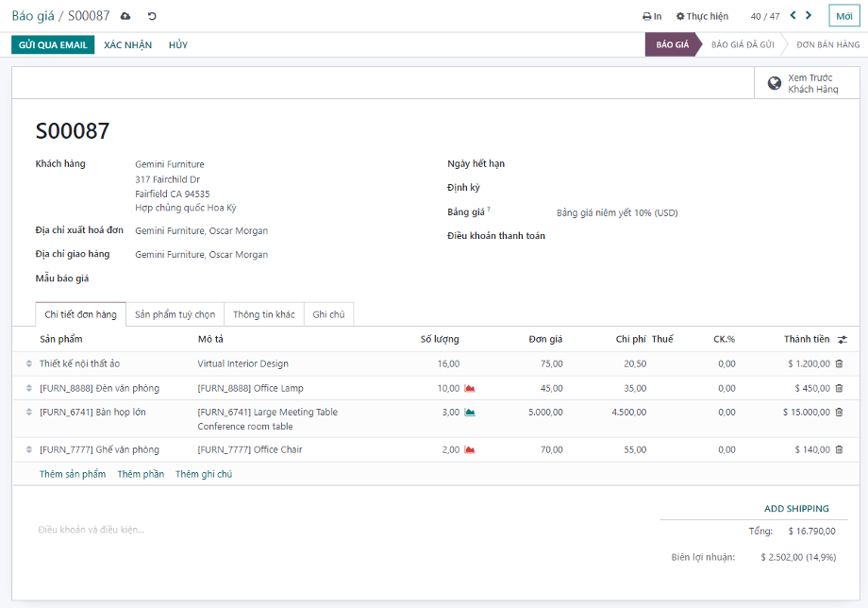
Task: Click the cloud save icon beside S00087
Action: [125, 16]
